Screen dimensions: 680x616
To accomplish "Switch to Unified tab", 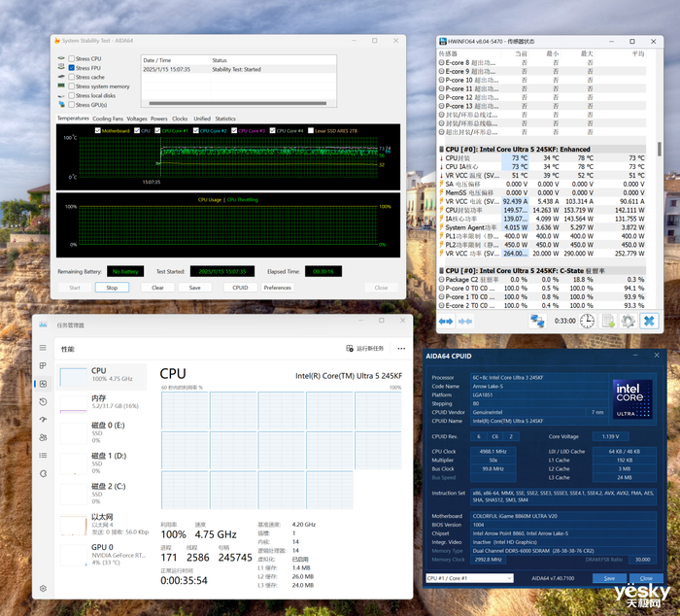I will point(202,119).
